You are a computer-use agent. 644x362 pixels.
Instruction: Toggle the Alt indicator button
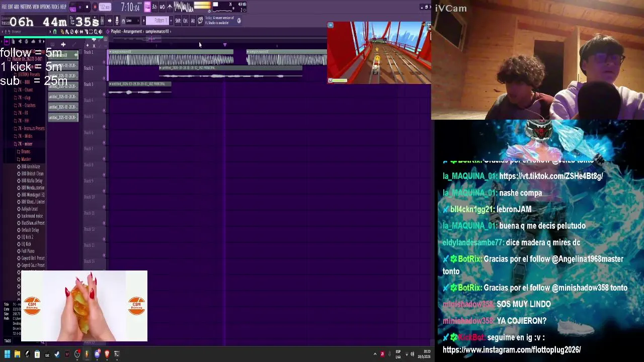click(x=193, y=21)
